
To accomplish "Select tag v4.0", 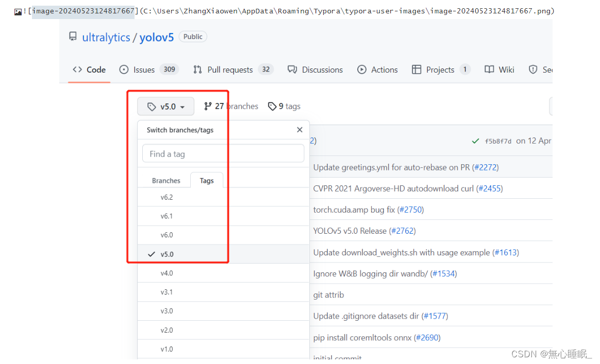I will tap(223, 273).
